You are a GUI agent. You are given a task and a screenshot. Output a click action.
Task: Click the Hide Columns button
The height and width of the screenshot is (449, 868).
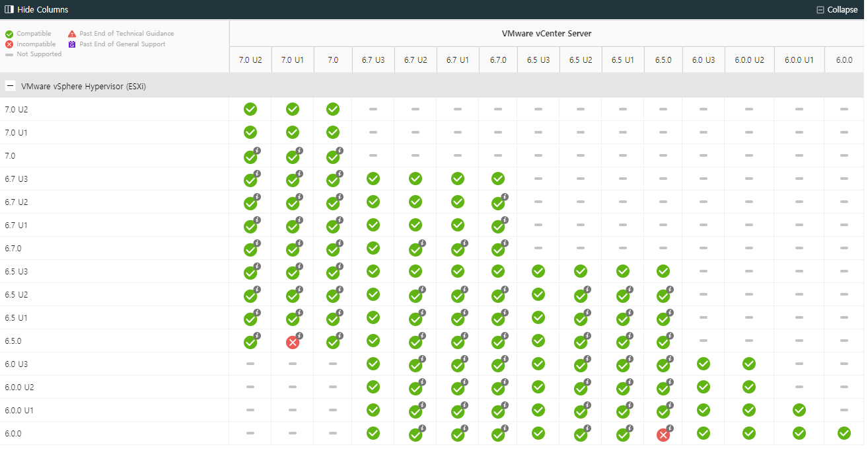pyautogui.click(x=36, y=10)
